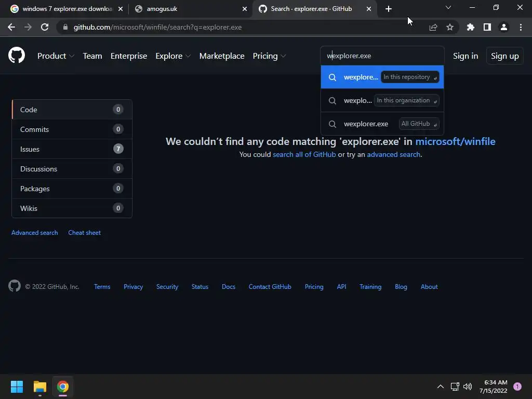Open the Cheat sheet link
This screenshot has height=399, width=532.
click(x=85, y=233)
